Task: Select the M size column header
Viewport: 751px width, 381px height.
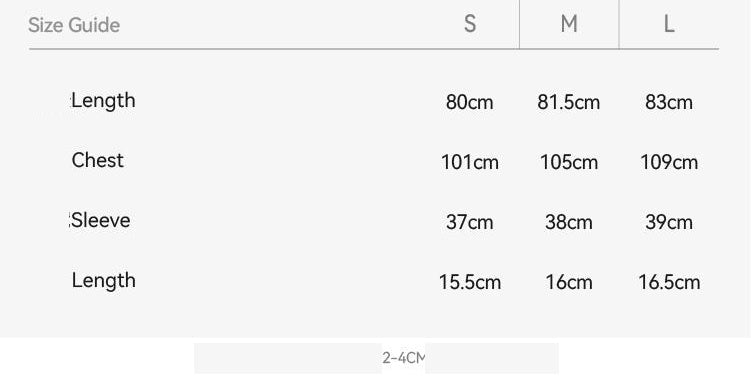Action: pos(569,23)
